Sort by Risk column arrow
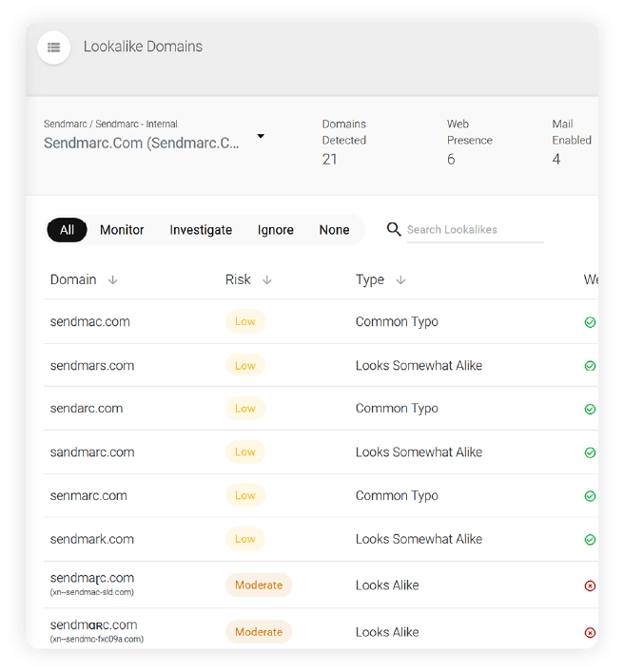 point(267,280)
